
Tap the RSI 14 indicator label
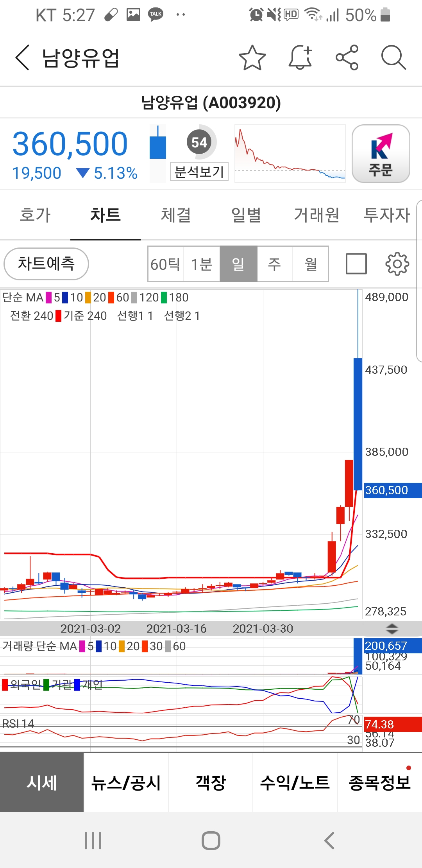click(x=18, y=723)
